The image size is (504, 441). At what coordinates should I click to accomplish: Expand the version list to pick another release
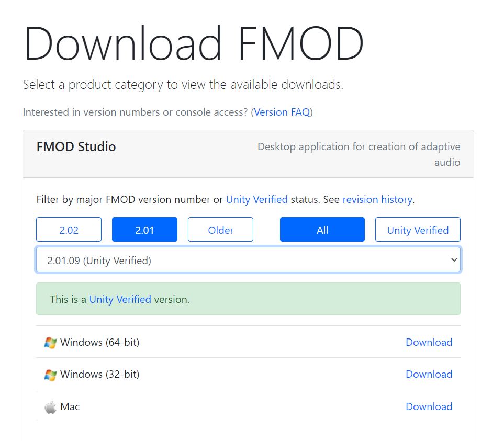point(249,259)
